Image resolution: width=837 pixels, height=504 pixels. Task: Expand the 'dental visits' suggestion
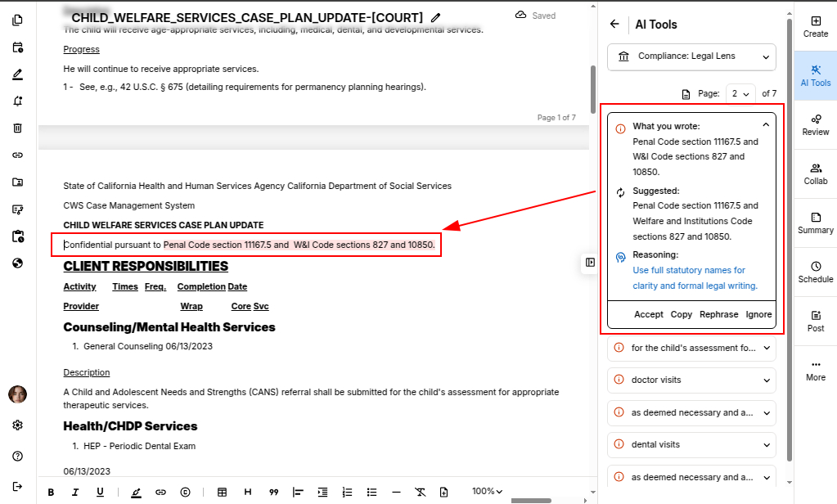(x=692, y=445)
